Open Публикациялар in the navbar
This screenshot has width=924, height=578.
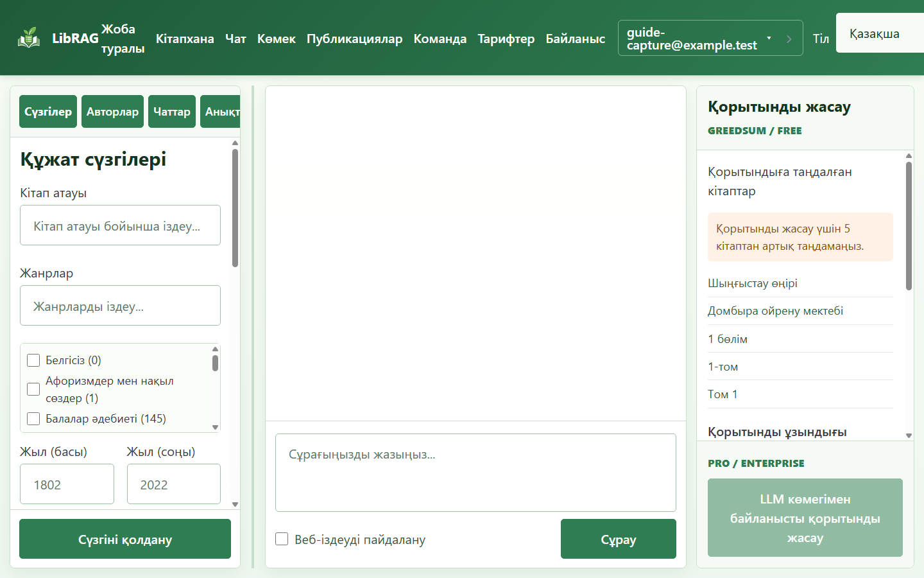(355, 39)
